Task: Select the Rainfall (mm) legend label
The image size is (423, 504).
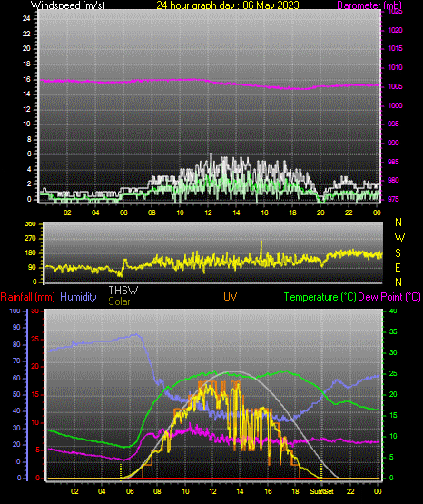Action: coord(27,297)
